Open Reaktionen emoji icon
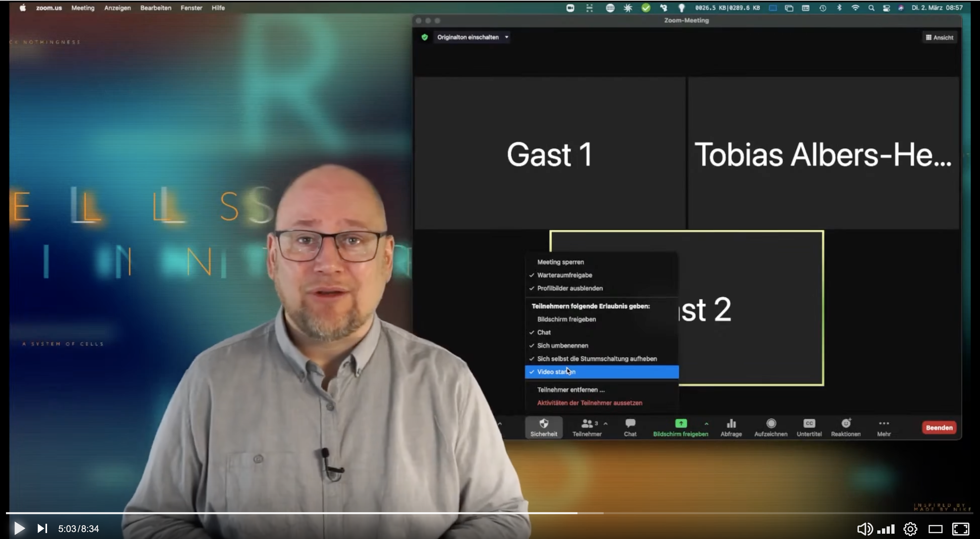 [x=845, y=423]
